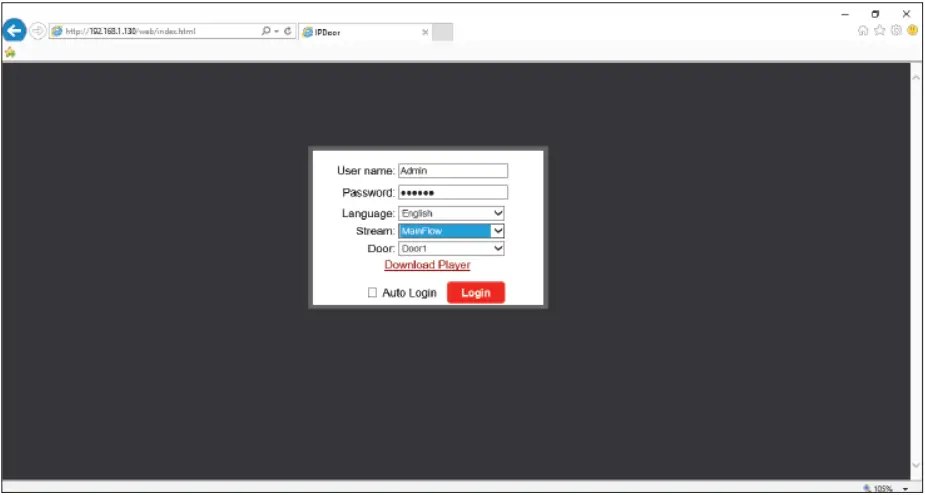This screenshot has height=495, width=925.
Task: Close the browser window
Action: (x=907, y=14)
